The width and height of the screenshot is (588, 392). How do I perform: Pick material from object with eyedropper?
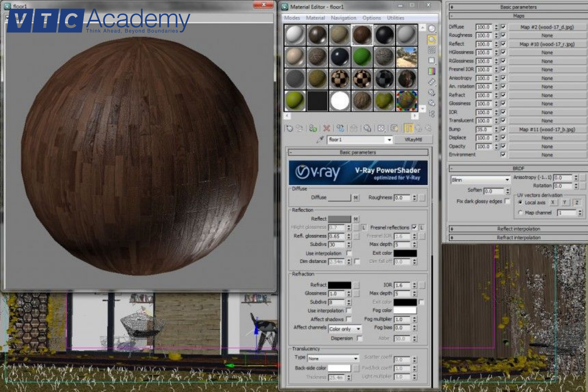320,140
